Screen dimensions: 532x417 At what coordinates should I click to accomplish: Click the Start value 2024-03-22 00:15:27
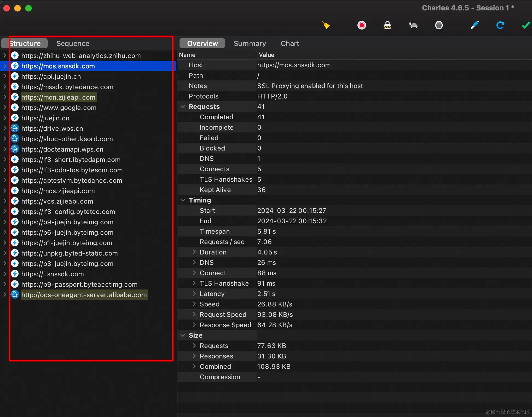pyautogui.click(x=291, y=210)
